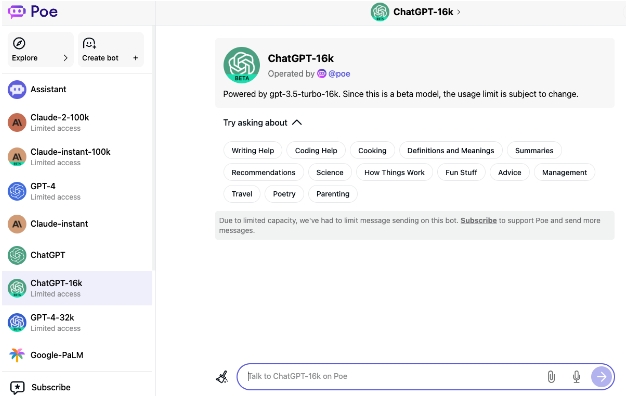
Task: Choose Definitions and Meanings chip
Action: click(451, 151)
